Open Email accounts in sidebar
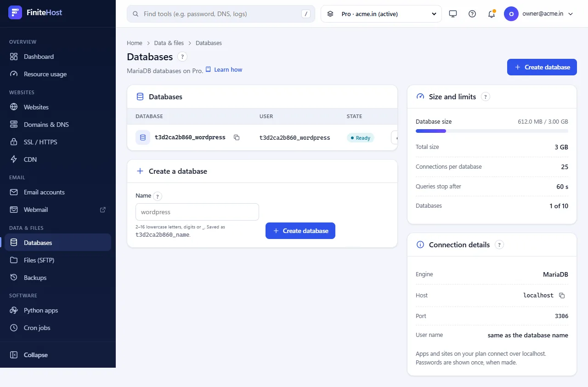The width and height of the screenshot is (588, 387). pos(58,192)
